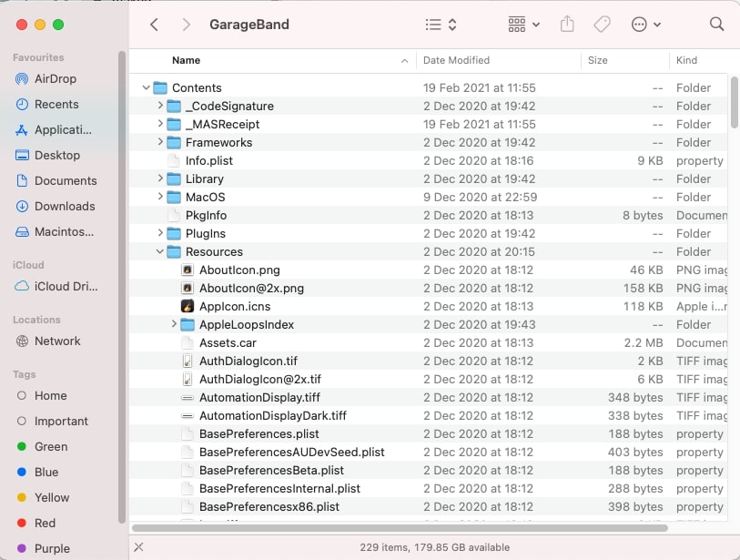Expand the _CodeSignature folder

(160, 106)
